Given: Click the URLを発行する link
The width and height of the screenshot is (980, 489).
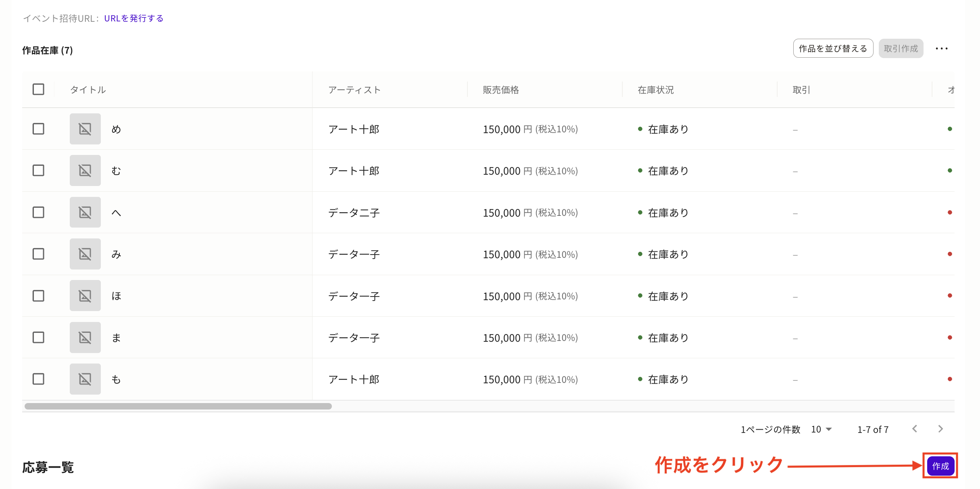Looking at the screenshot, I should (x=133, y=19).
